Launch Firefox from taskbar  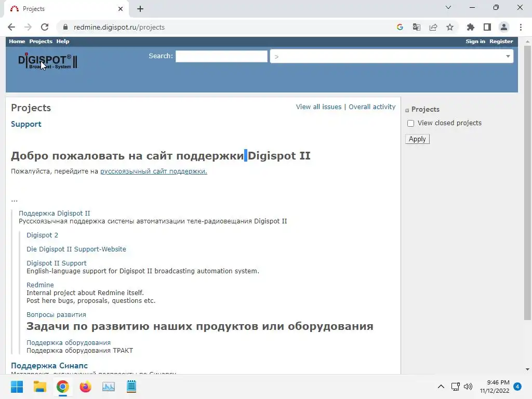[x=86, y=387]
